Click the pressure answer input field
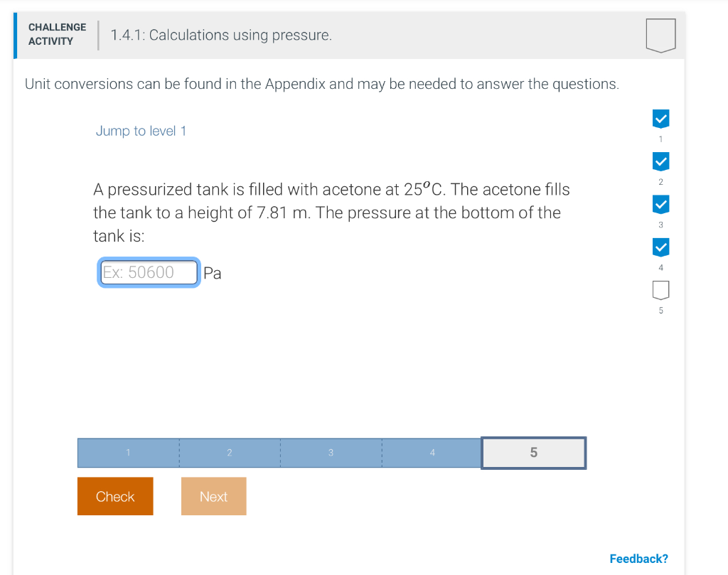 pos(148,272)
